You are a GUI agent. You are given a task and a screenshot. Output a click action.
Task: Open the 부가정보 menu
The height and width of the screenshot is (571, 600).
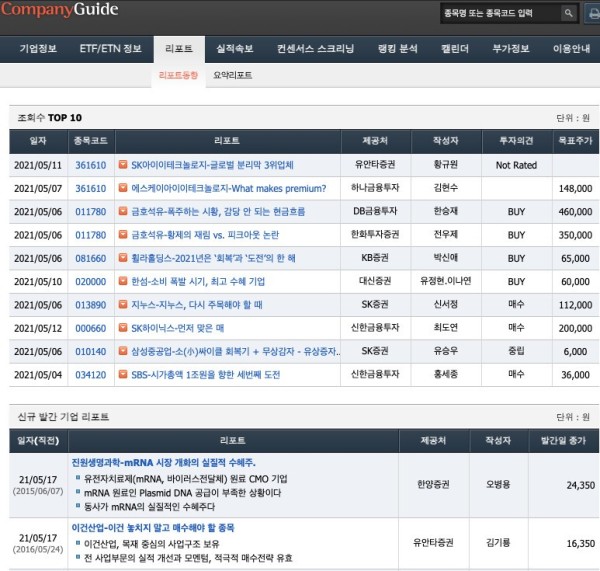[x=511, y=49]
